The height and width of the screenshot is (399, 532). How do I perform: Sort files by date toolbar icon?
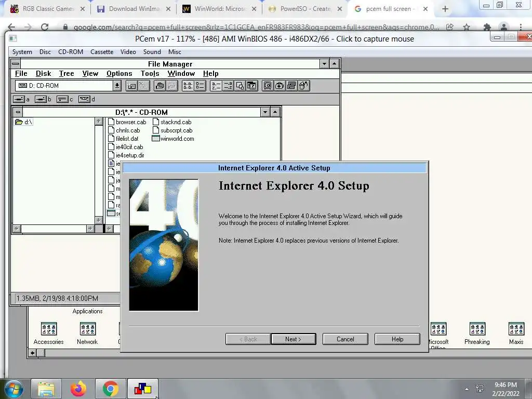(252, 86)
